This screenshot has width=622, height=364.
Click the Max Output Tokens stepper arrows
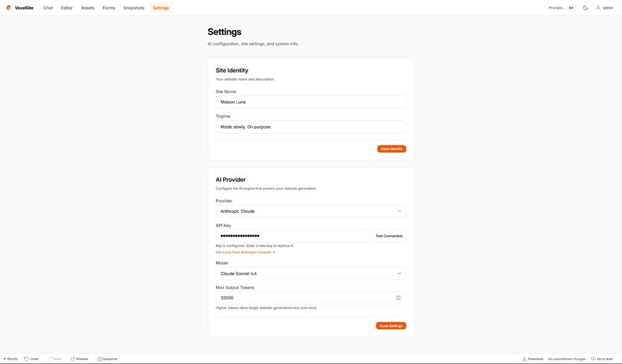point(398,298)
